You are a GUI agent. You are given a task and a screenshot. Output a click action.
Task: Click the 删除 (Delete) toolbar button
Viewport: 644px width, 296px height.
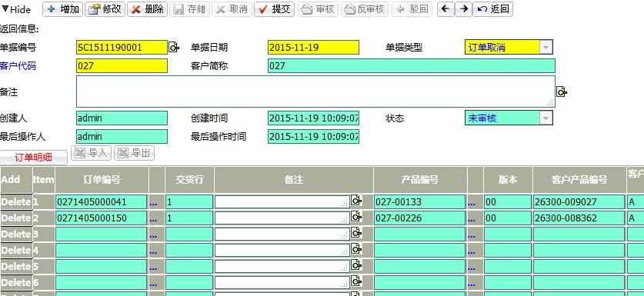tap(148, 9)
